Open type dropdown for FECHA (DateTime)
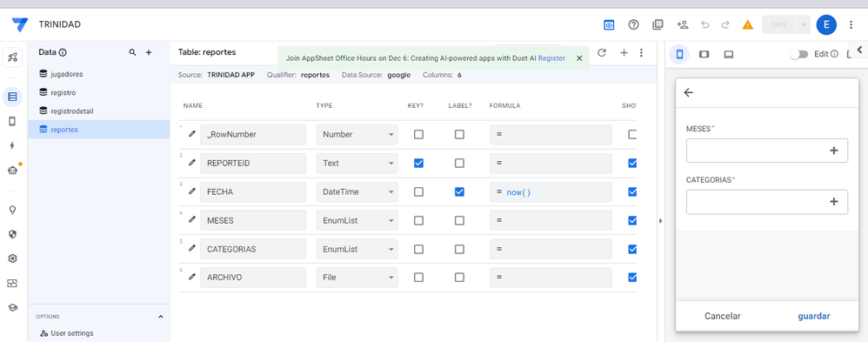The width and height of the screenshot is (868, 342). (x=357, y=191)
